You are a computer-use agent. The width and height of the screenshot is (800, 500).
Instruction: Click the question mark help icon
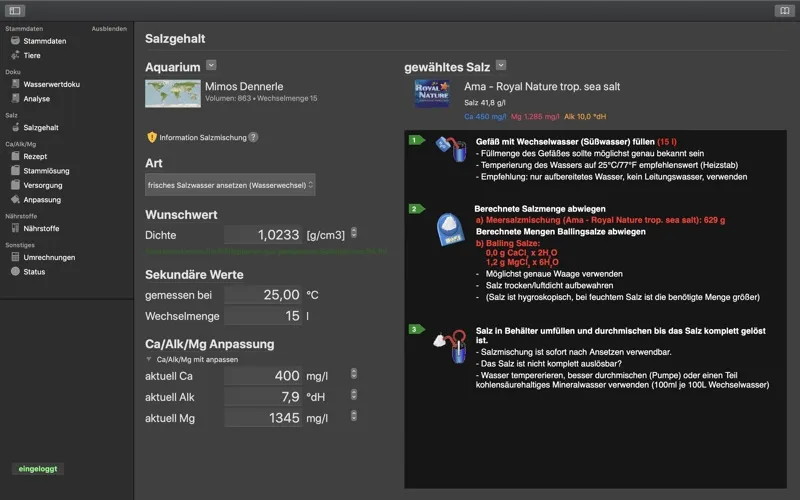(253, 137)
